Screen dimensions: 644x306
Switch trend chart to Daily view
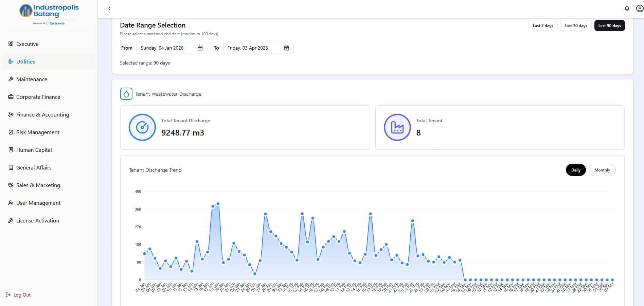pyautogui.click(x=576, y=170)
